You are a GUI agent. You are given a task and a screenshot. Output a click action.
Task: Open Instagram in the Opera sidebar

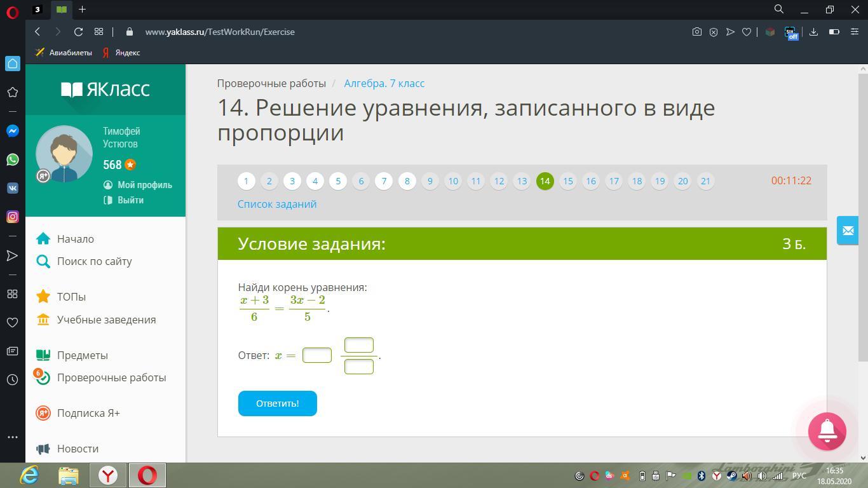12,217
